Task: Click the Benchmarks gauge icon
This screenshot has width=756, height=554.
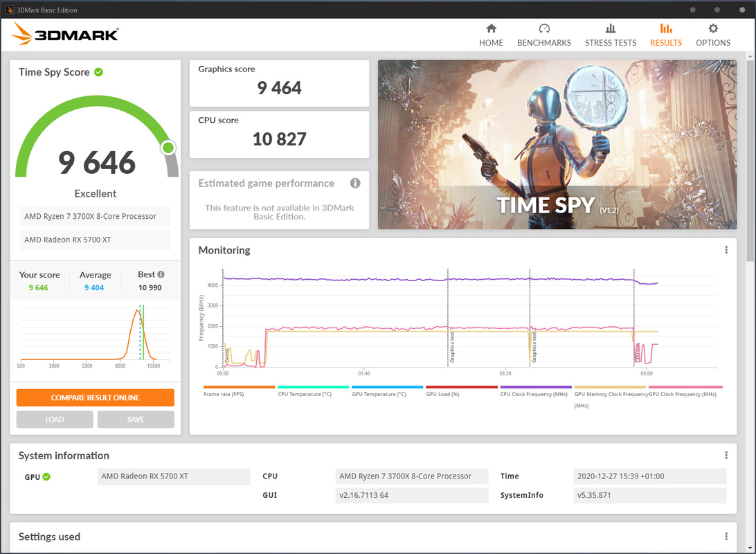Action: pyautogui.click(x=544, y=28)
